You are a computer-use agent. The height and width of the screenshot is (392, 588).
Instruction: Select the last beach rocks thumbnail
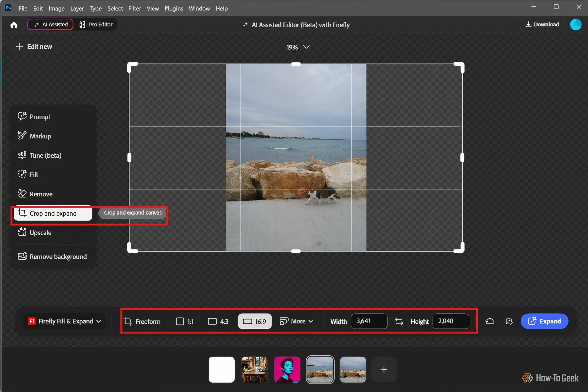[x=353, y=370]
